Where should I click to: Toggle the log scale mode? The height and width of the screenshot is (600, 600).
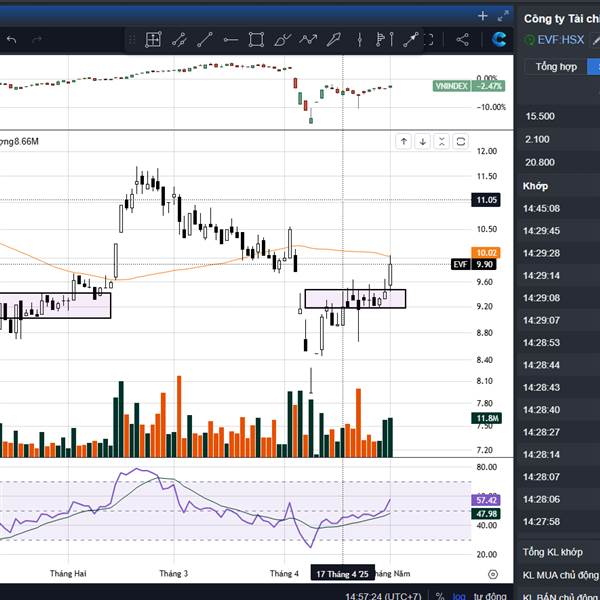(x=459, y=596)
